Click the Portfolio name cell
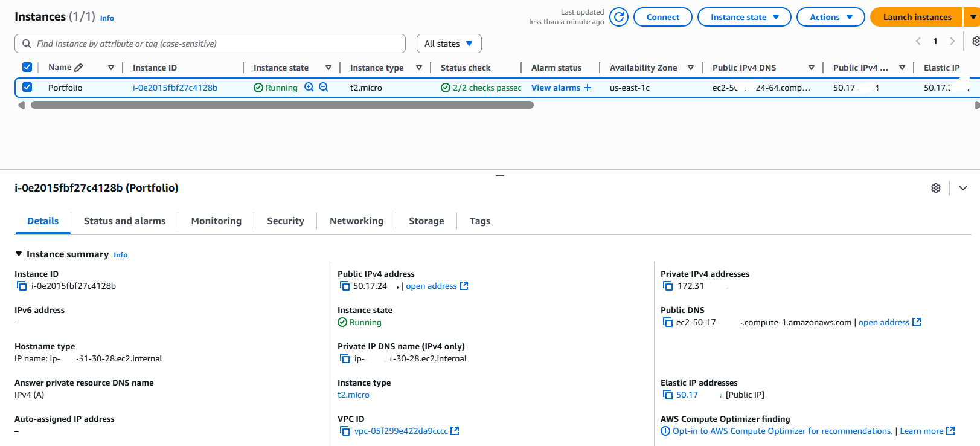Image resolution: width=980 pixels, height=446 pixels. (x=65, y=88)
